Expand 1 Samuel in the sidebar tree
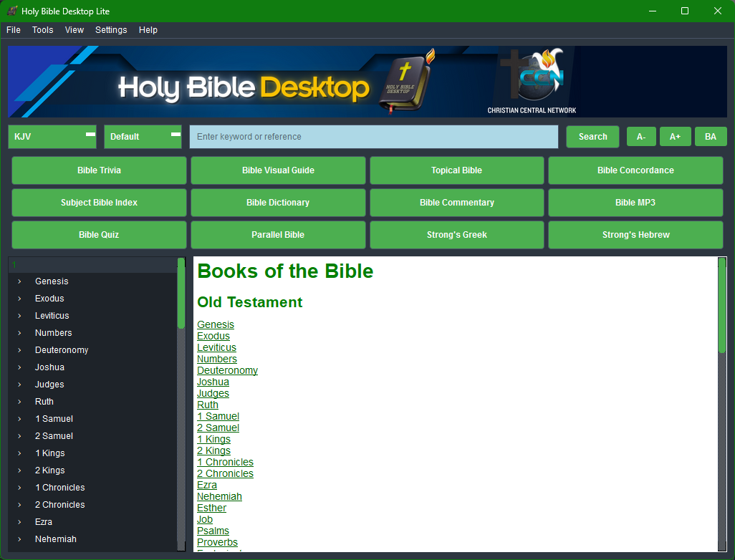Viewport: 735px width, 560px height. point(18,418)
